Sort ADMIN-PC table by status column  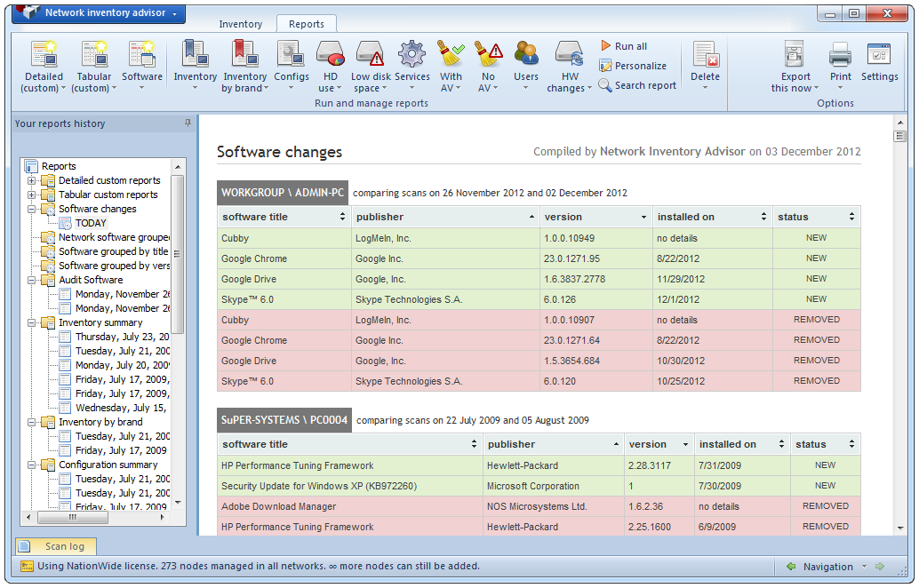point(817,217)
